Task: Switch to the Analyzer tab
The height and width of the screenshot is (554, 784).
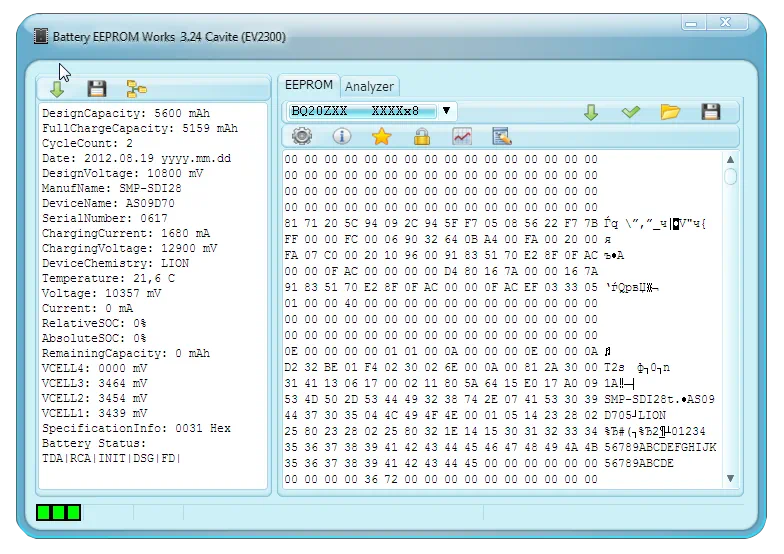Action: (x=369, y=87)
